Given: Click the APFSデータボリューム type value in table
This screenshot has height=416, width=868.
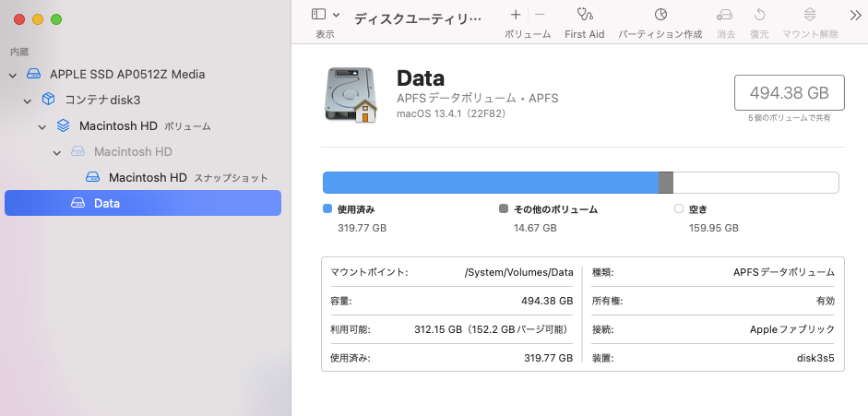Looking at the screenshot, I should (784, 272).
